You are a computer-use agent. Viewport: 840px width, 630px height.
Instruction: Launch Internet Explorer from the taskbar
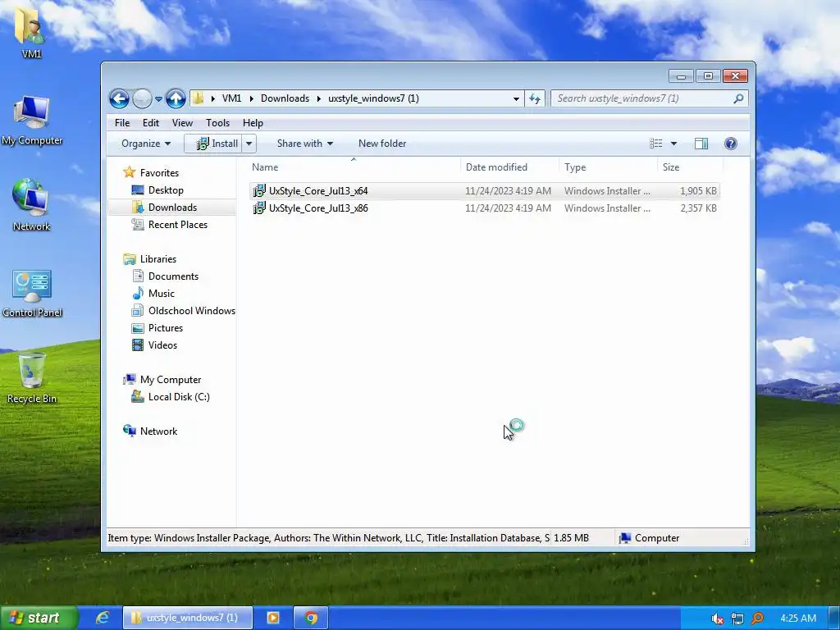[102, 618]
